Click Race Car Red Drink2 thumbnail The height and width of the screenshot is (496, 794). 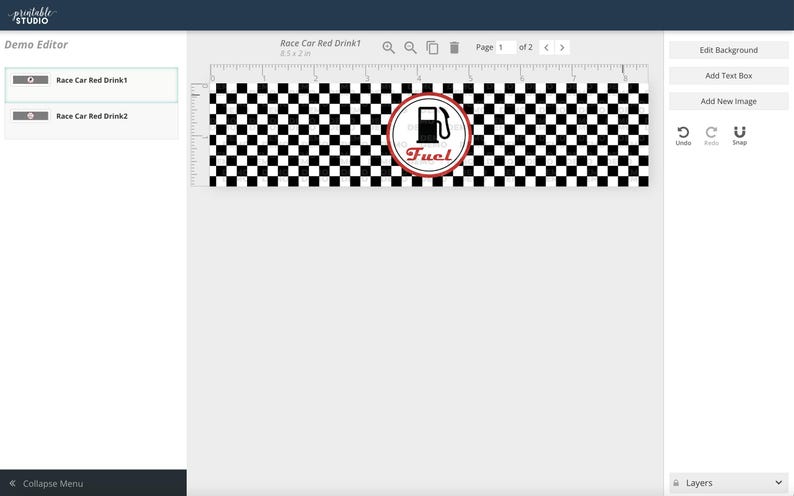[30, 116]
